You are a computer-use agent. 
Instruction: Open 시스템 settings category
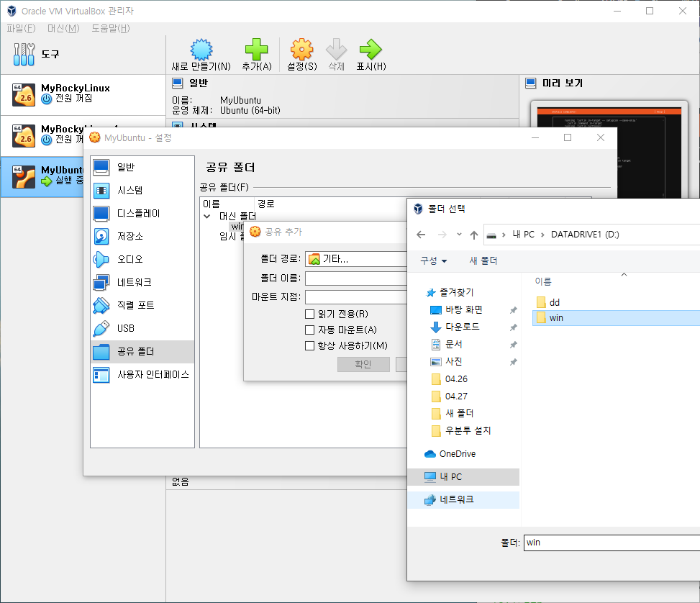click(142, 190)
